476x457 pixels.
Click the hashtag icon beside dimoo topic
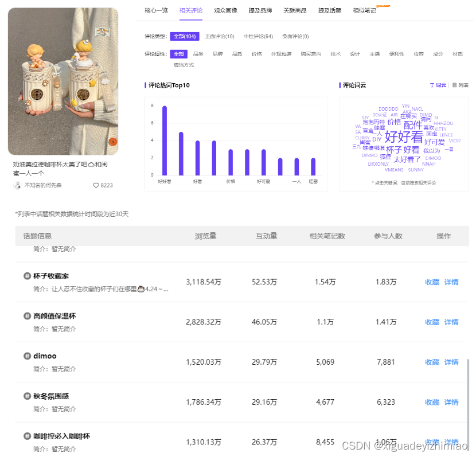click(x=27, y=356)
